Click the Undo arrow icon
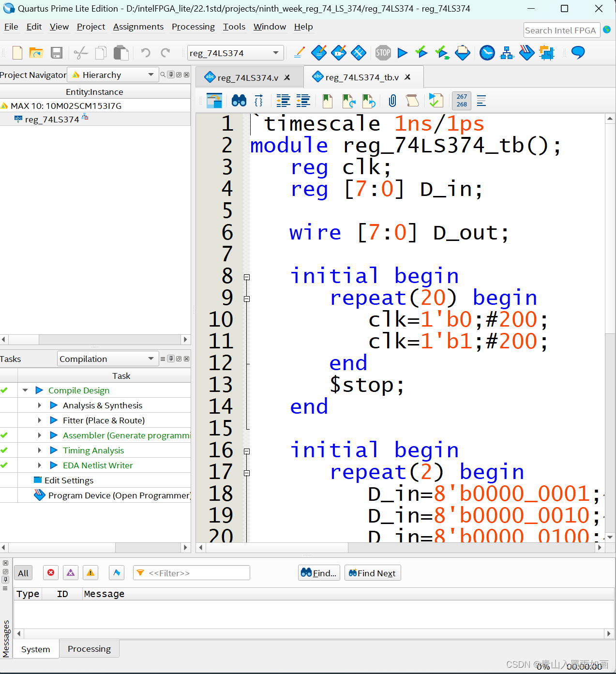616x674 pixels. tap(146, 53)
